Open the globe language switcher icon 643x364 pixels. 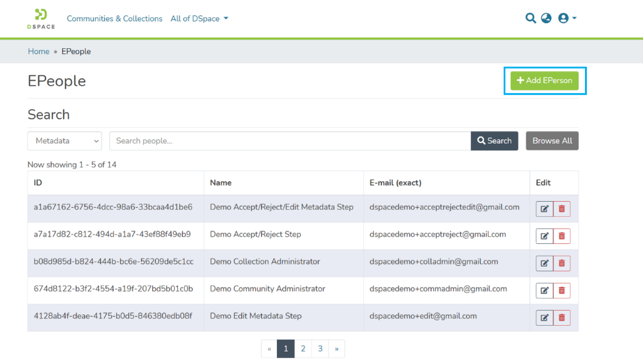546,18
